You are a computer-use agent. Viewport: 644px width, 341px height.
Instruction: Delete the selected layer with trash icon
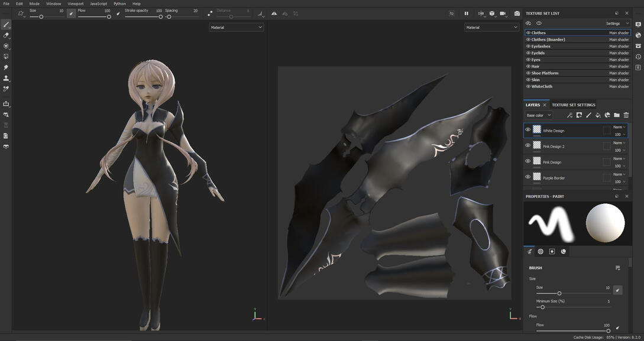(x=626, y=115)
